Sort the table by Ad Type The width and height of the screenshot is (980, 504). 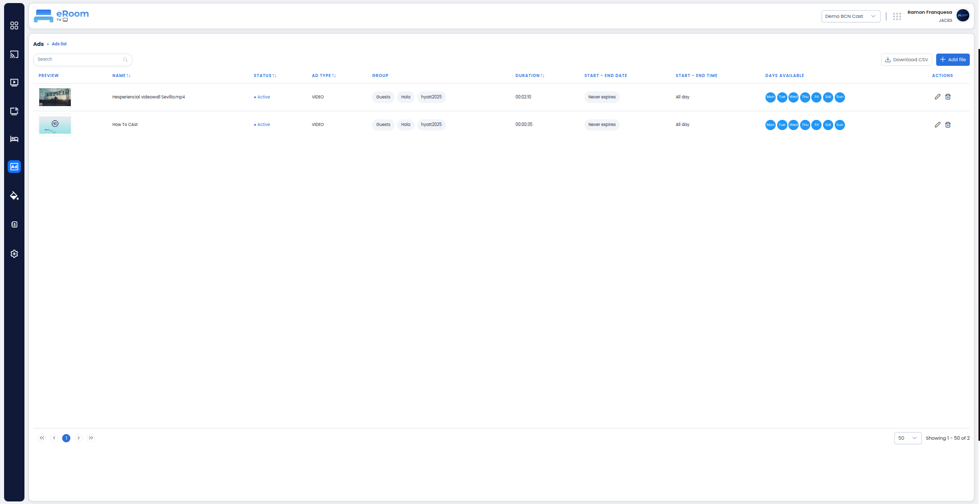pyautogui.click(x=324, y=75)
